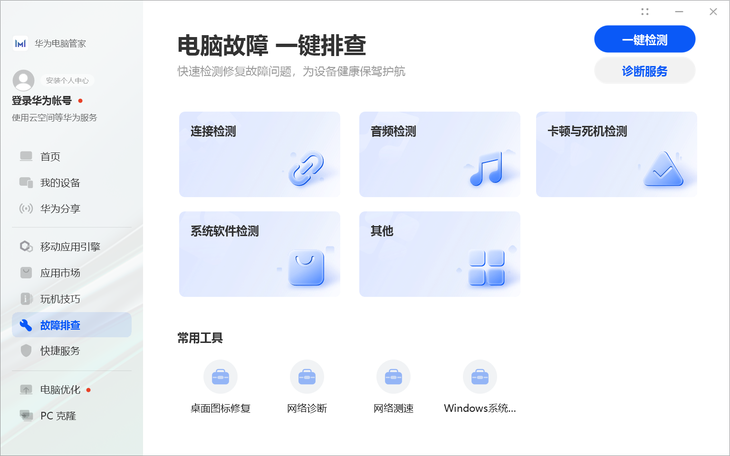Viewport: 730px width, 456px height.
Task: Click 登录华为帐号 link
Action: [x=42, y=101]
